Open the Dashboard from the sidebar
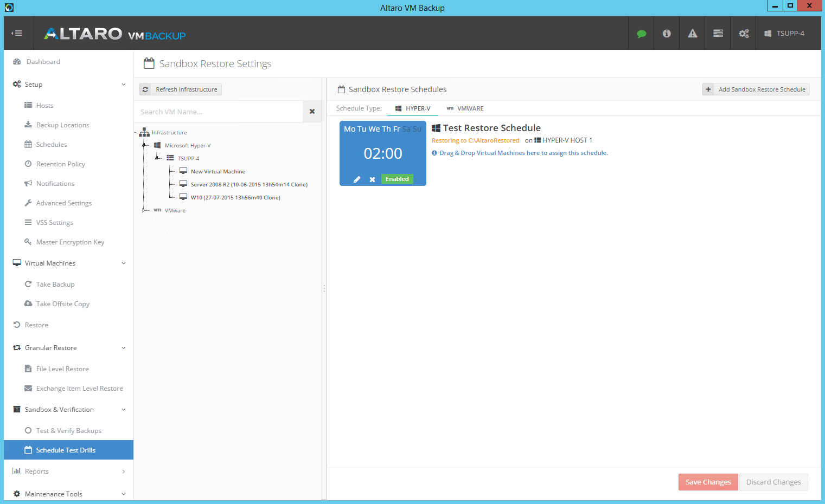This screenshot has width=825, height=504. tap(43, 61)
